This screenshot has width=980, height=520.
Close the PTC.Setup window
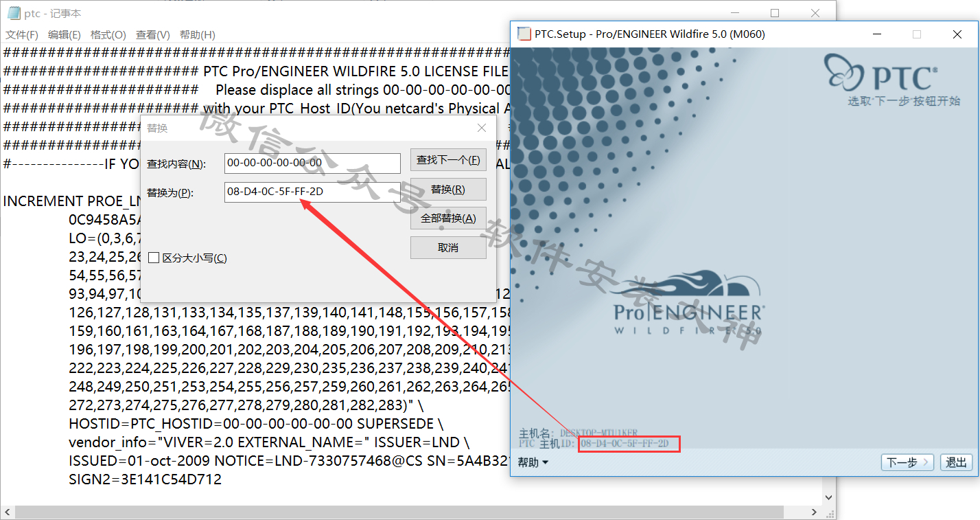pyautogui.click(x=957, y=34)
